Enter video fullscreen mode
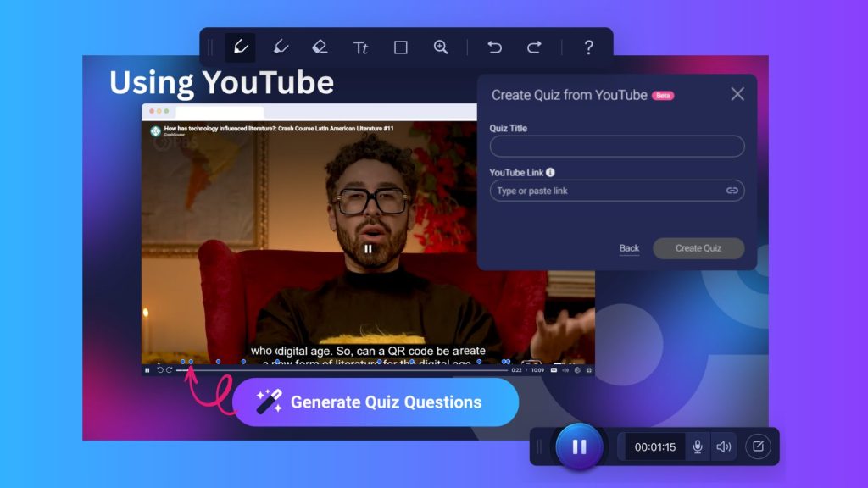The width and height of the screenshot is (868, 488). pyautogui.click(x=589, y=370)
